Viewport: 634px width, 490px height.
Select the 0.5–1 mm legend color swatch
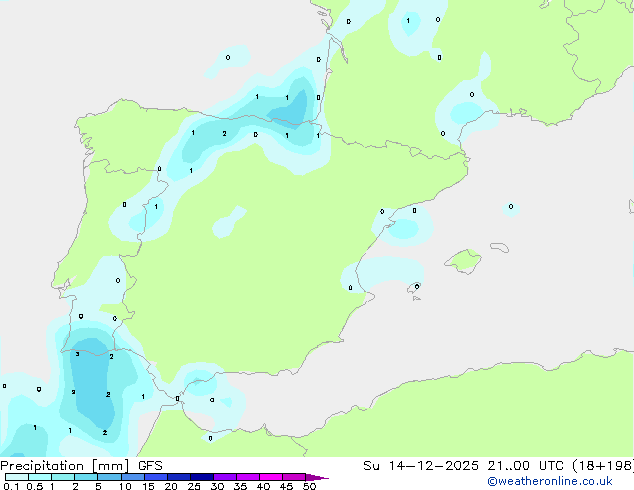tap(40, 477)
